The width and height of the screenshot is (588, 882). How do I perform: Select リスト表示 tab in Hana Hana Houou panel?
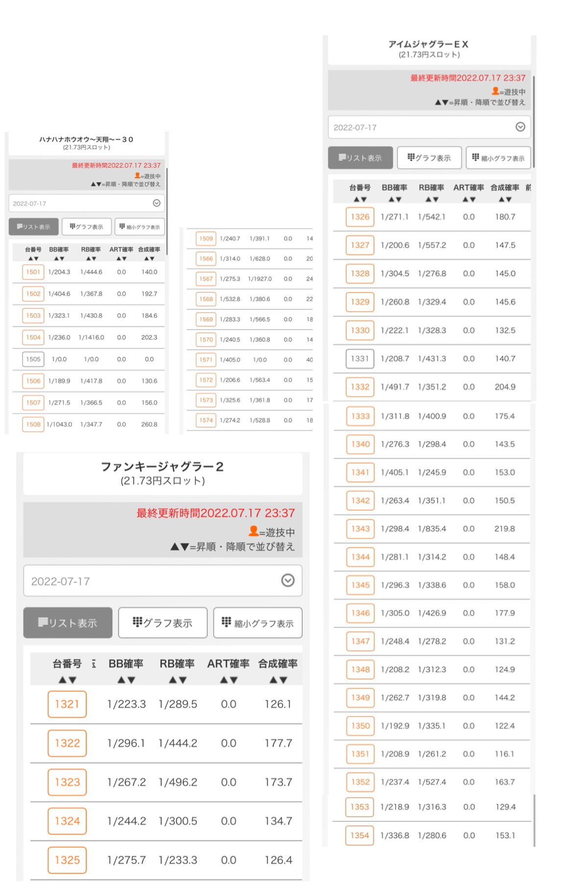click(33, 227)
